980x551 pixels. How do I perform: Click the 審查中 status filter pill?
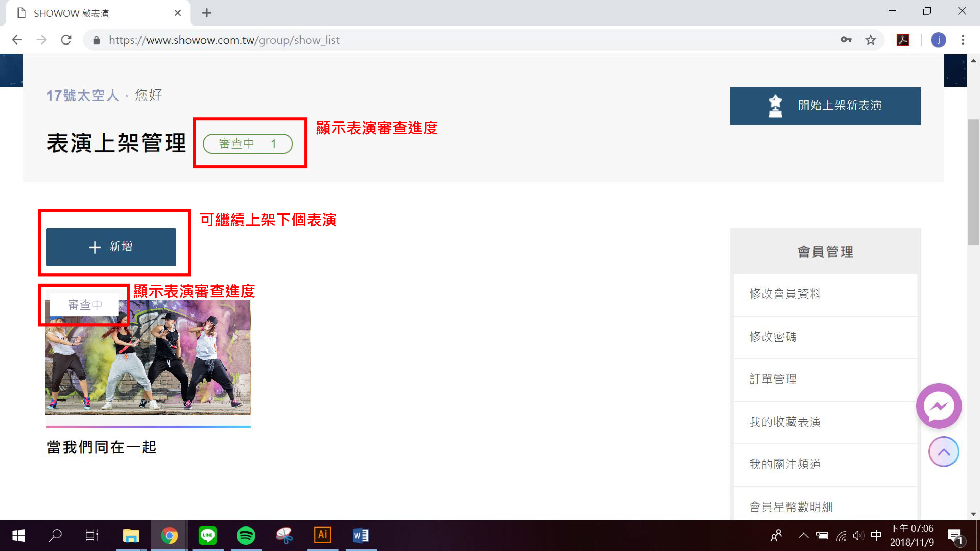coord(248,144)
